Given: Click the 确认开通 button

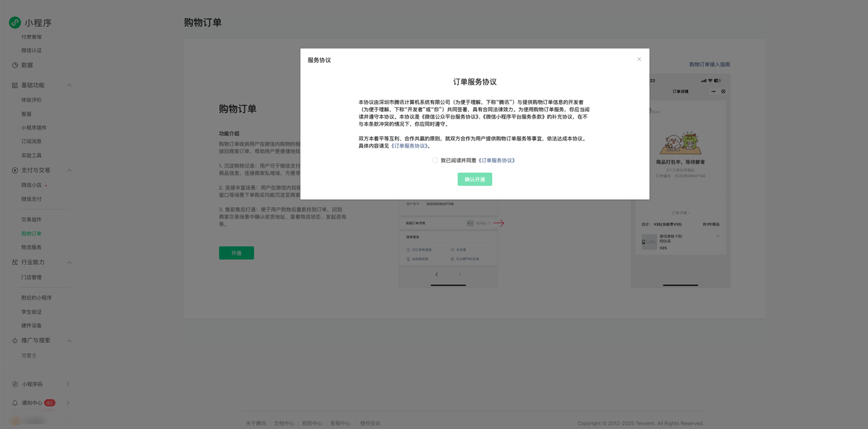Looking at the screenshot, I should coord(475,179).
